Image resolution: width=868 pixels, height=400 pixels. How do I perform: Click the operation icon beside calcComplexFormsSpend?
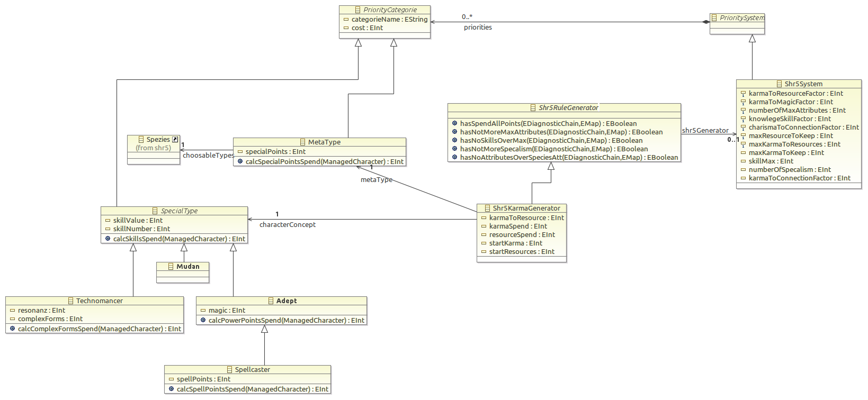point(13,329)
